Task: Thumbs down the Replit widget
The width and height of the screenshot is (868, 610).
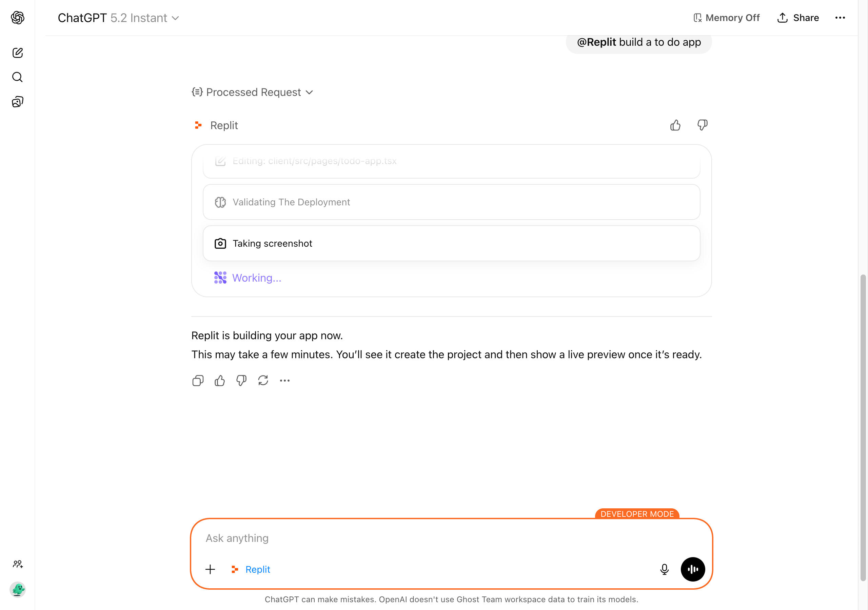Action: [703, 125]
